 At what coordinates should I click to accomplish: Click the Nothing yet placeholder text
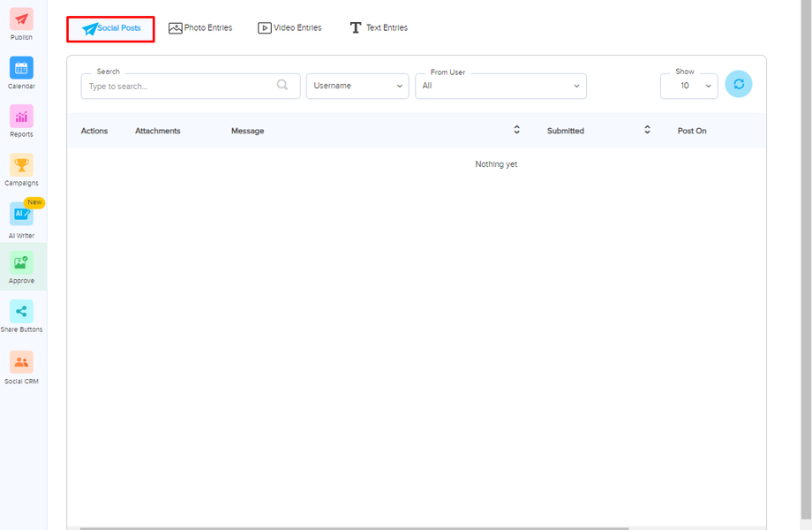tap(496, 164)
